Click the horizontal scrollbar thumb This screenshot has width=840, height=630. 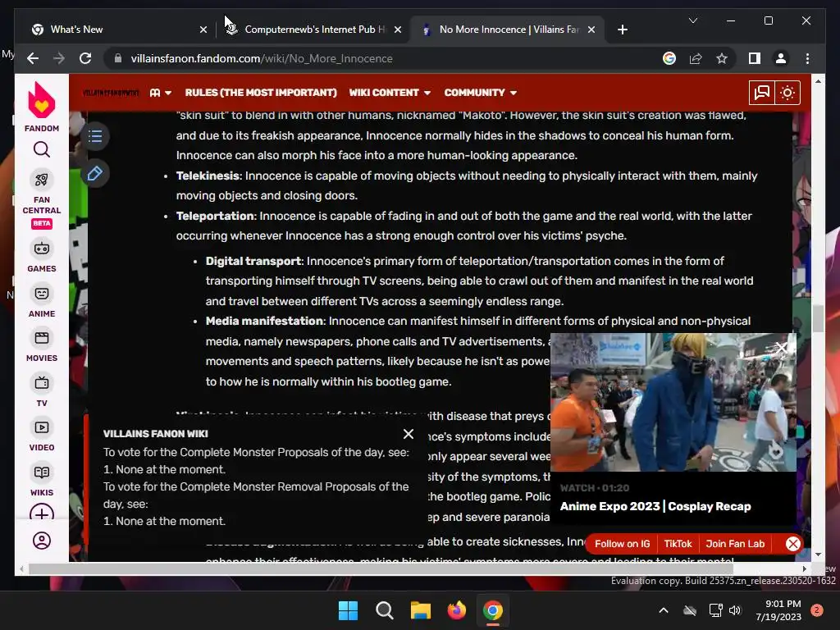pos(381,569)
